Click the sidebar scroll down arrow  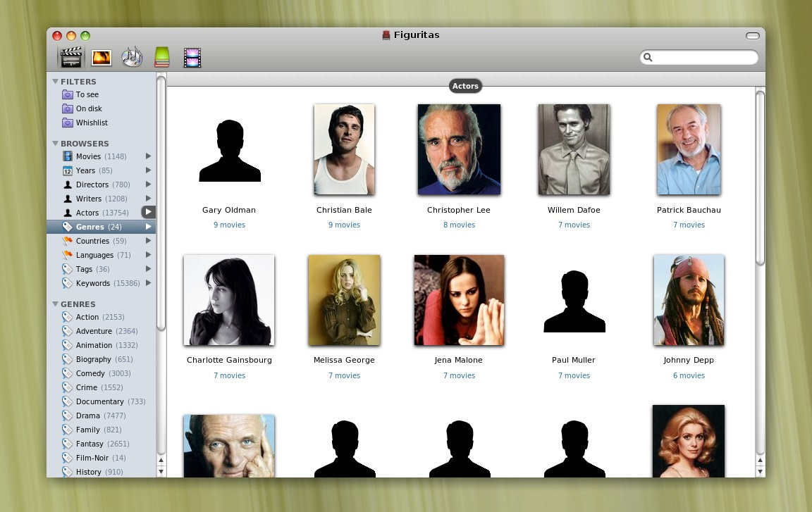pyautogui.click(x=161, y=472)
